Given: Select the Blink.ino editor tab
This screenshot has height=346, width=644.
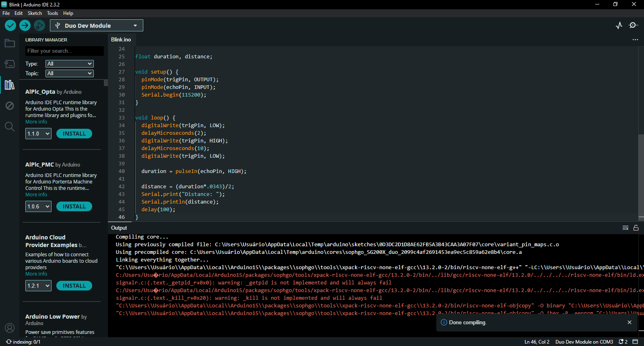Looking at the screenshot, I should (121, 39).
